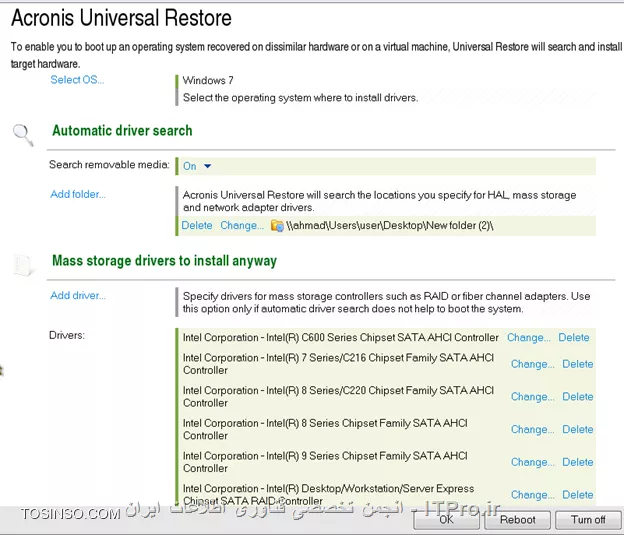Image resolution: width=624 pixels, height=535 pixels.
Task: Delete the 9 Series Chipset Family driver
Action: [577, 462]
